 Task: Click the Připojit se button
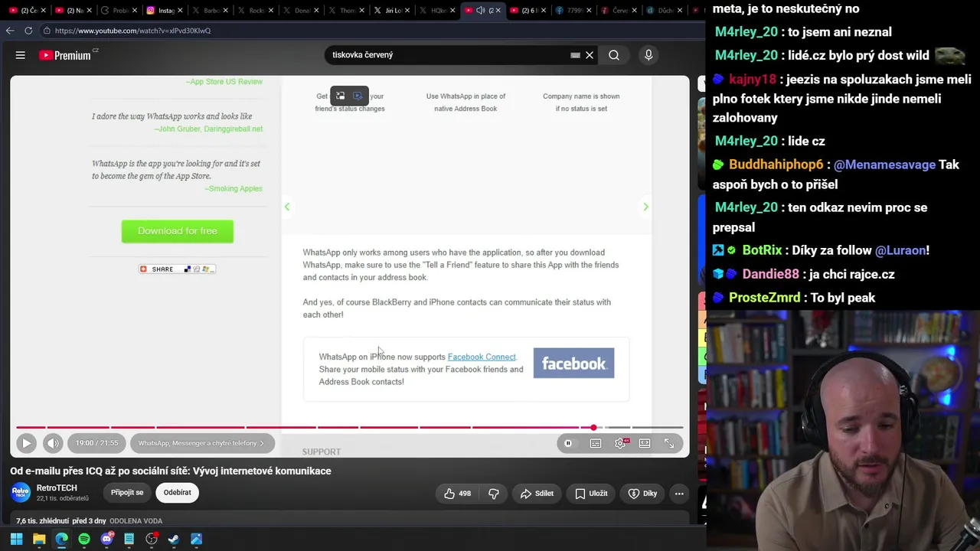click(127, 492)
